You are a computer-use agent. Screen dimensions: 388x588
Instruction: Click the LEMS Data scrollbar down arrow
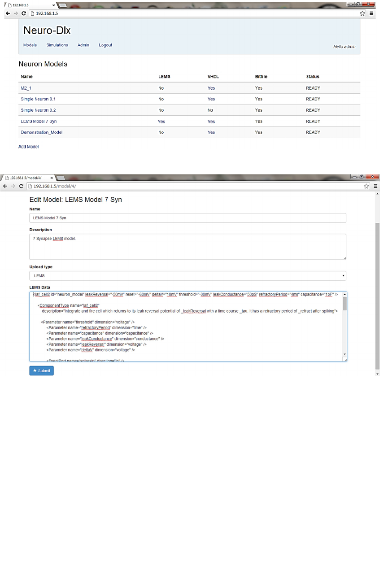[x=344, y=354]
